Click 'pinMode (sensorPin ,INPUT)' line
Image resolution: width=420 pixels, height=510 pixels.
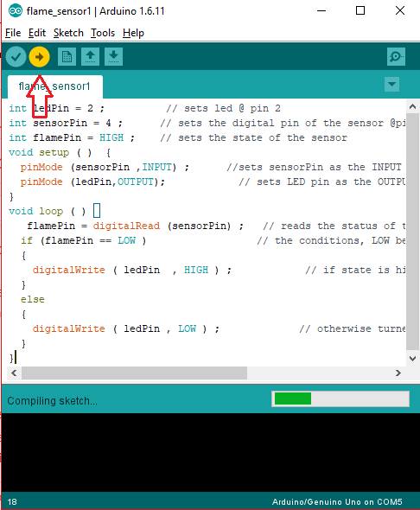pyautogui.click(x=105, y=167)
